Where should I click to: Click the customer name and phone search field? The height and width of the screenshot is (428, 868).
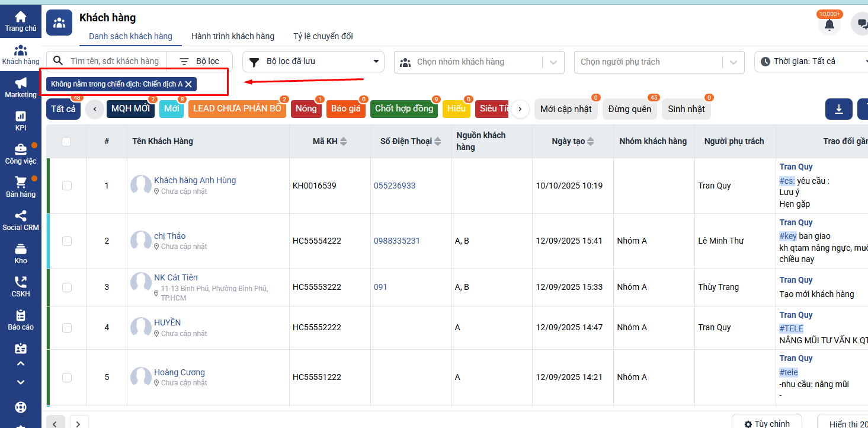[x=114, y=62]
